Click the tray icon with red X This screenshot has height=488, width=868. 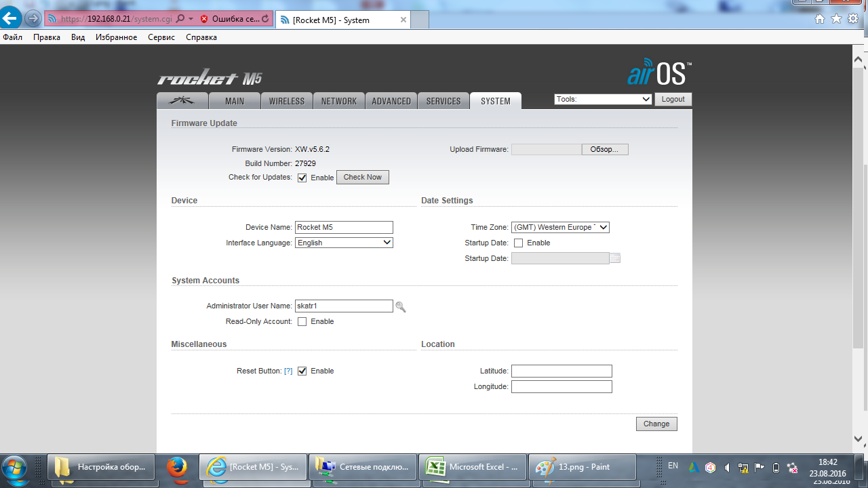(792, 468)
